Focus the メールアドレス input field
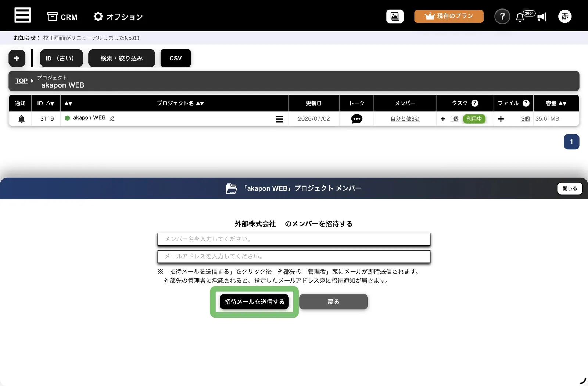The image size is (588, 386). pyautogui.click(x=294, y=256)
